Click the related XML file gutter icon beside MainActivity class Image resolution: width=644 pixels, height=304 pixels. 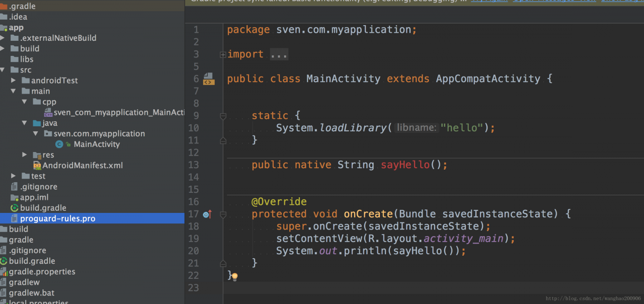[209, 79]
